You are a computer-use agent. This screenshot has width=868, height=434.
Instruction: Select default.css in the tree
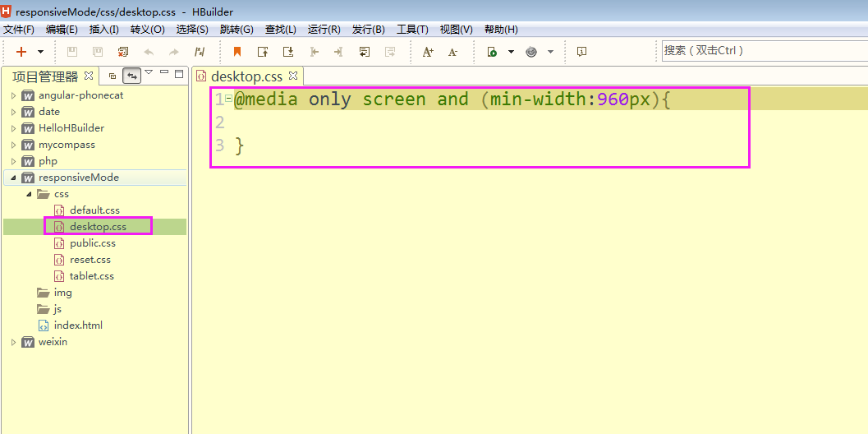point(94,210)
